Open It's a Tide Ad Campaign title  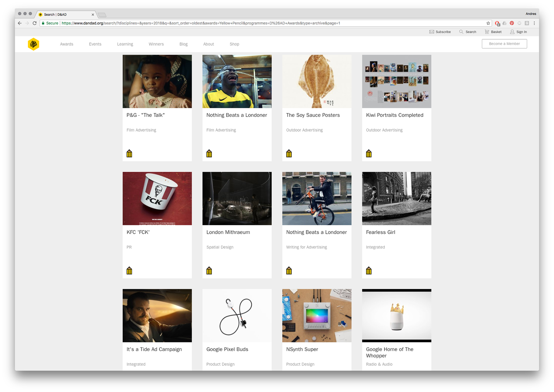(x=154, y=349)
